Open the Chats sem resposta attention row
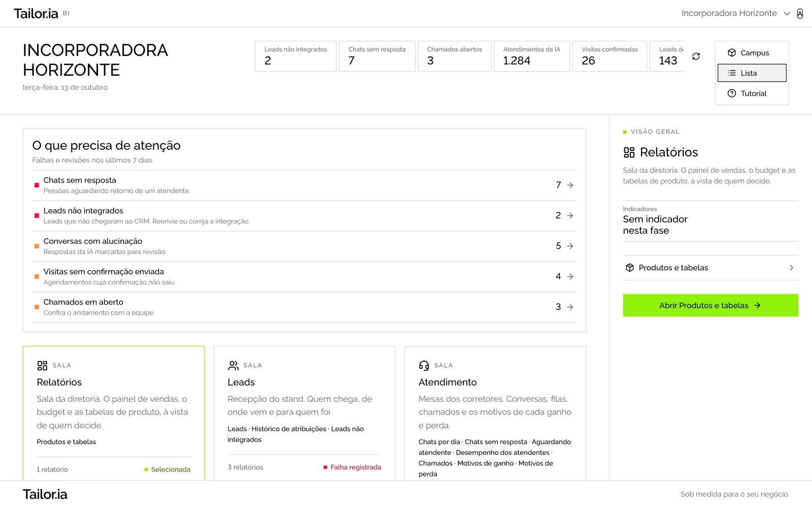812x508 pixels. click(304, 185)
